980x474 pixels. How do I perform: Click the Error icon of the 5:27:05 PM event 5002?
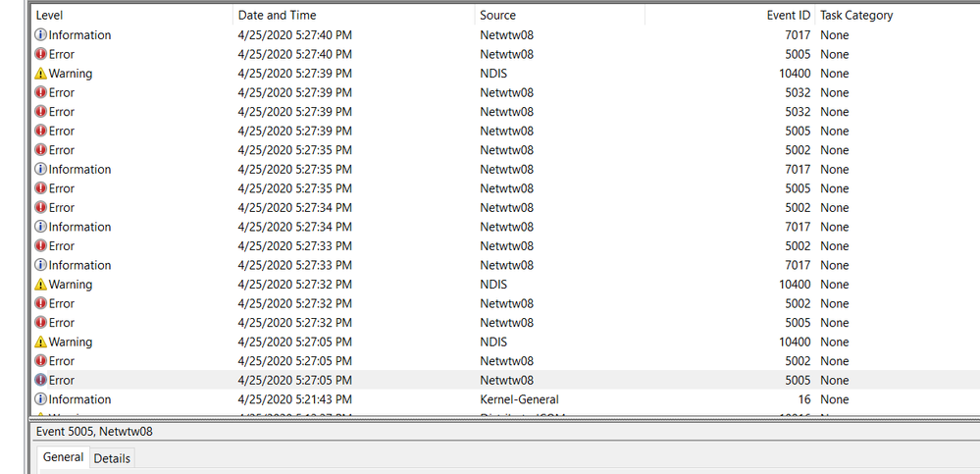tap(40, 361)
